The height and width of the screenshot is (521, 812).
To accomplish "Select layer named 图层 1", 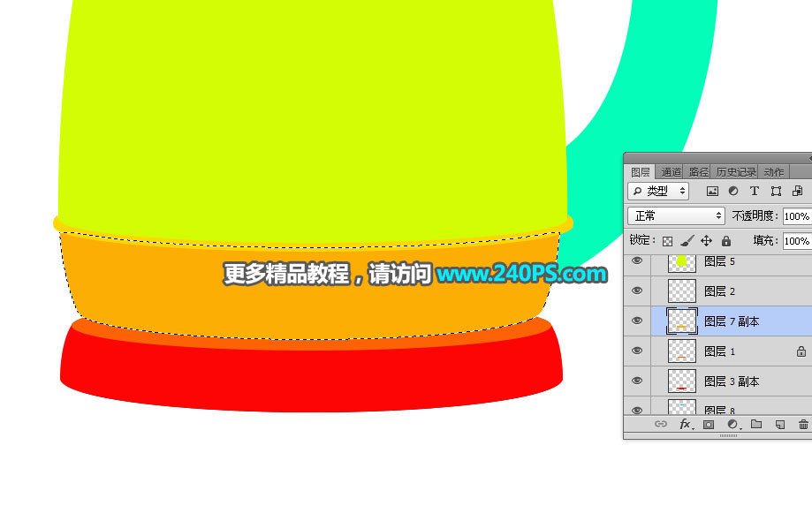I will [719, 351].
